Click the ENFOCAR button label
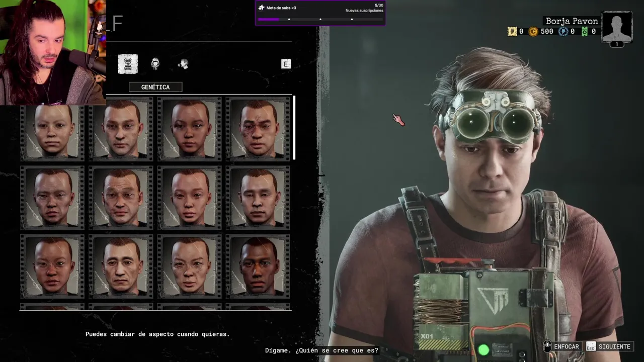Viewport: 644px width, 362px height. click(567, 346)
